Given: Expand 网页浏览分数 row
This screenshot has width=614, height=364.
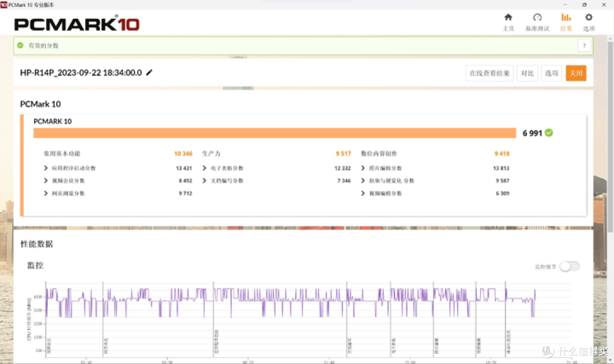Looking at the screenshot, I should 46,193.
